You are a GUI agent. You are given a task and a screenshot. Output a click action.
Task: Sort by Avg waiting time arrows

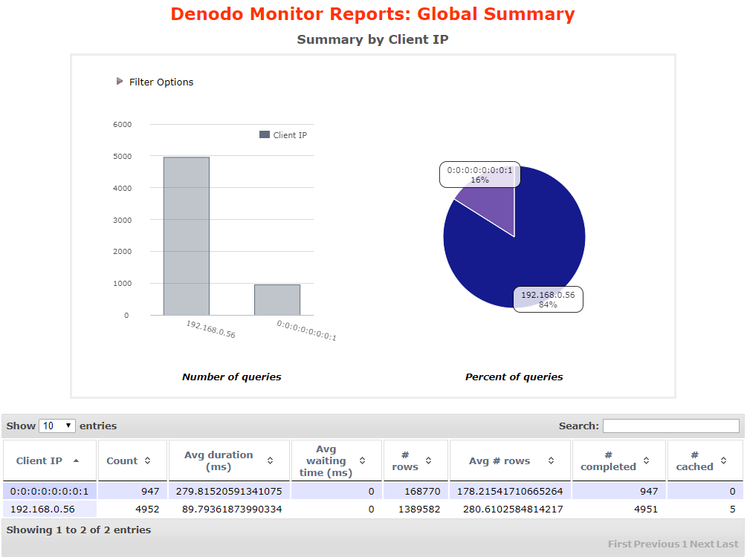[x=362, y=460]
